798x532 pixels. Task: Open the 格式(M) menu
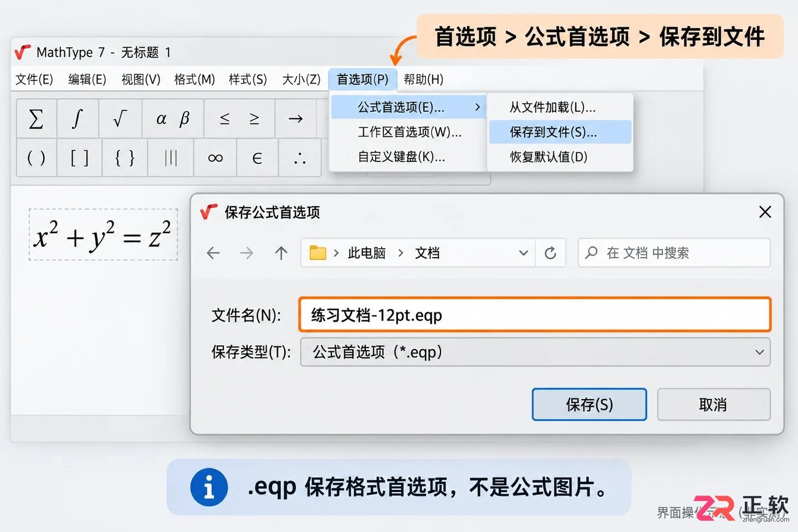coord(195,79)
